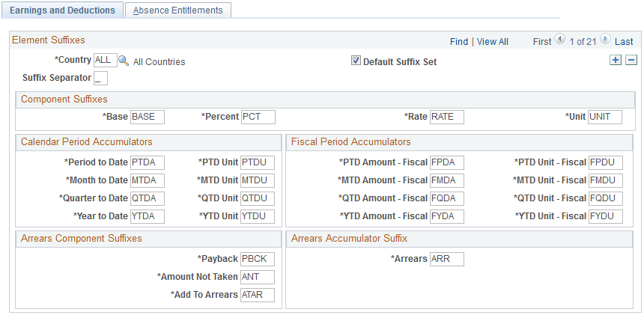Add a new row with plus icon

tap(616, 61)
